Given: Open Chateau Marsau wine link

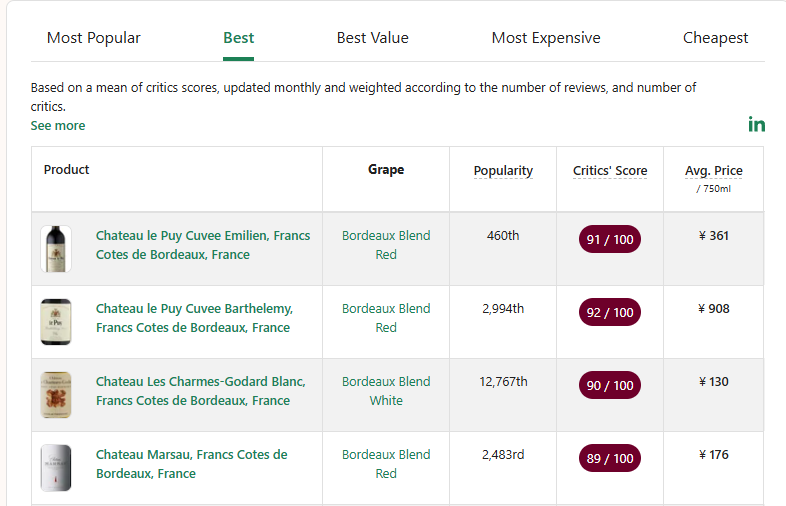Looking at the screenshot, I should pos(191,464).
